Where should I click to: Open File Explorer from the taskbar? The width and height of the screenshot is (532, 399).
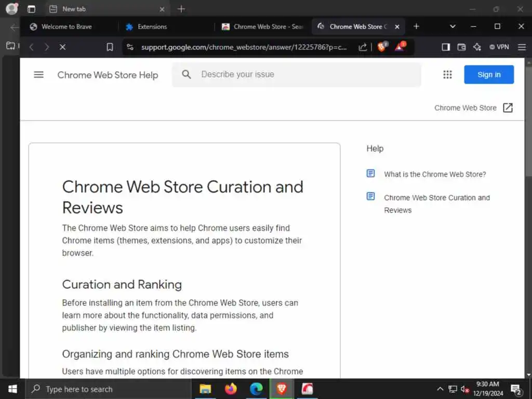point(205,389)
